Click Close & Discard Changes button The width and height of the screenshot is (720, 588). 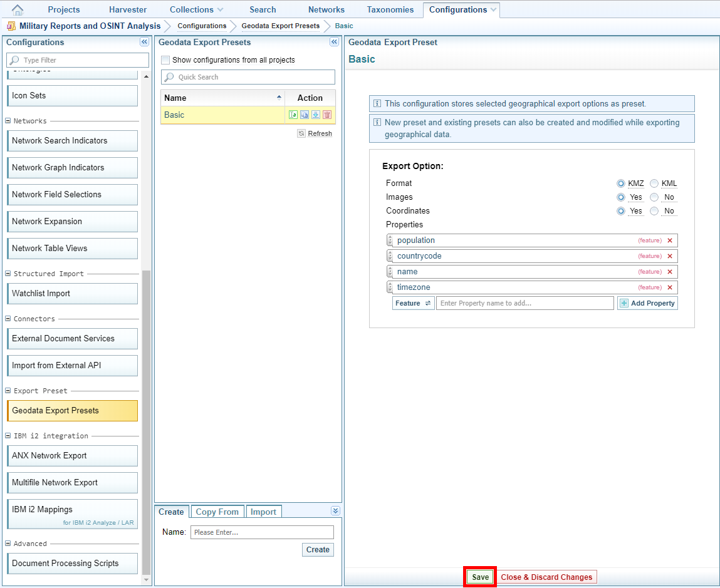[546, 577]
